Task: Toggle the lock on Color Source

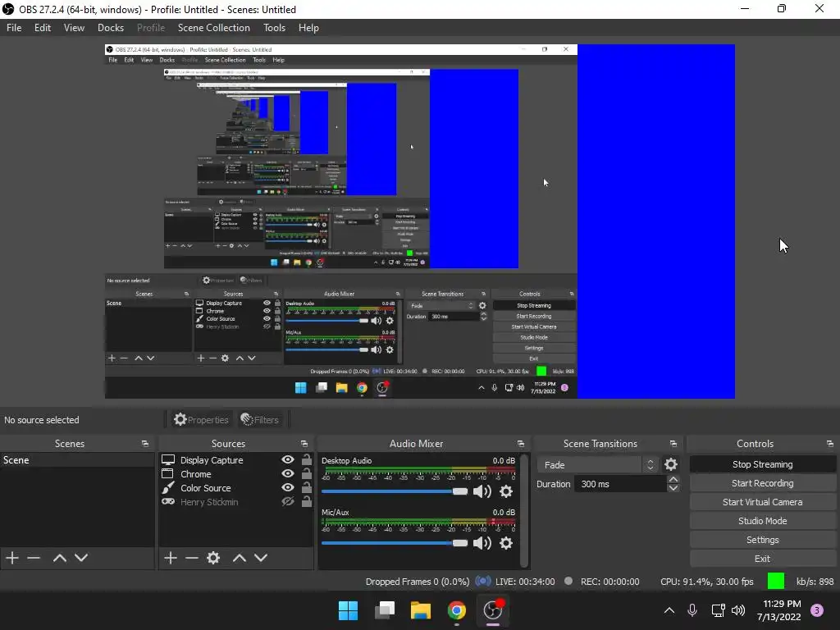Action: 307,487
